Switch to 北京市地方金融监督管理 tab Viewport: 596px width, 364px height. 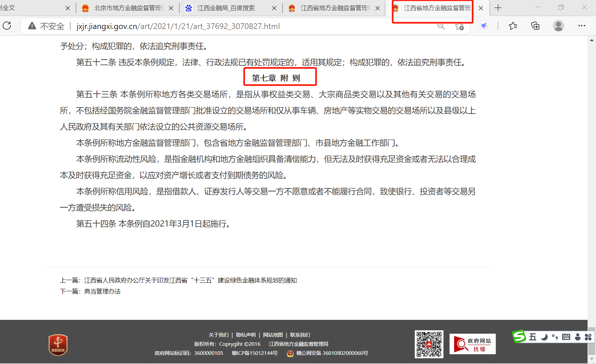128,8
